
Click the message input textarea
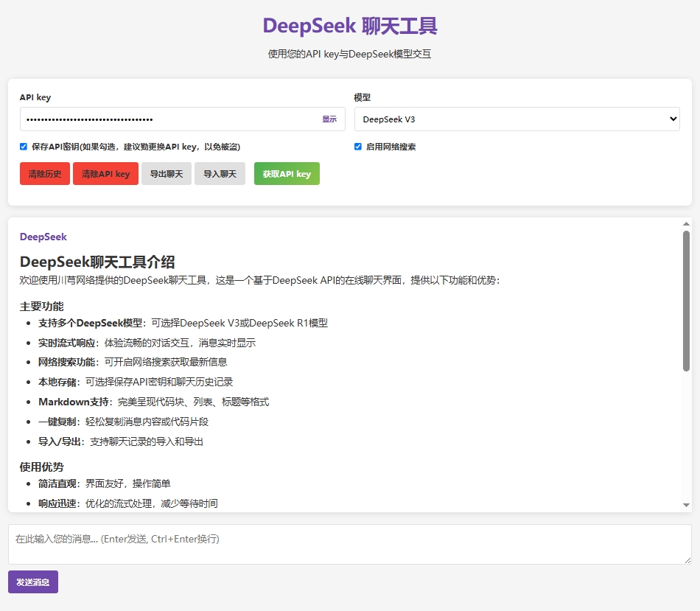[350, 544]
